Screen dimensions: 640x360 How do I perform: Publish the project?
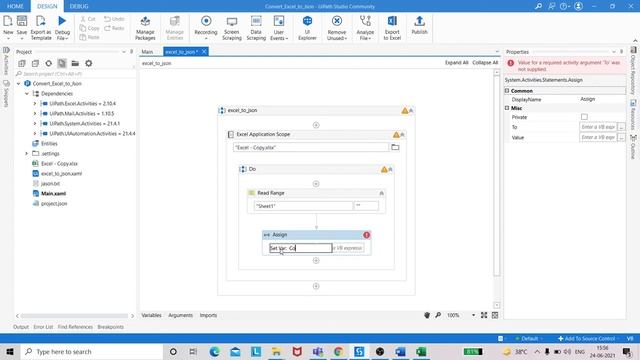419,25
